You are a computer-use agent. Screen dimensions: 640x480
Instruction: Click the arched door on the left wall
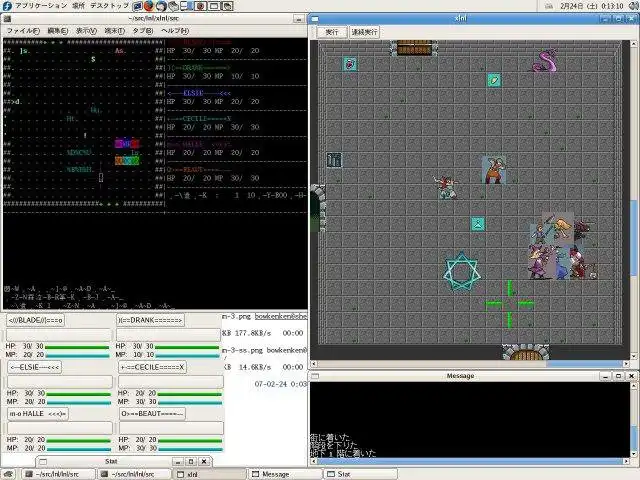318,208
